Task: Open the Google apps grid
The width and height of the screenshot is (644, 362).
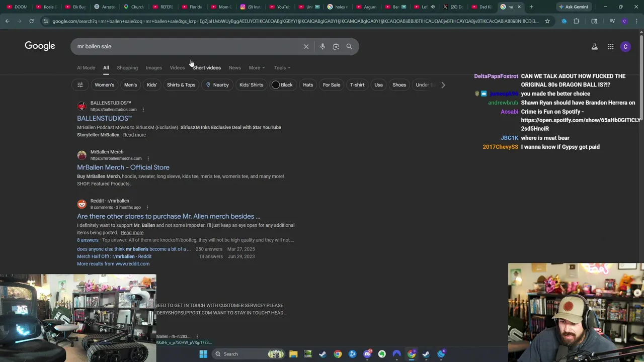Action: pos(610,47)
